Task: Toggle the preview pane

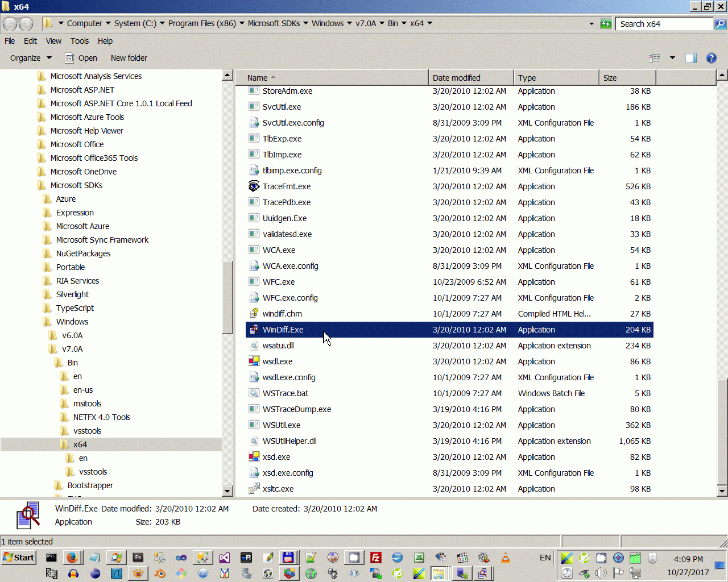Action: pos(691,58)
